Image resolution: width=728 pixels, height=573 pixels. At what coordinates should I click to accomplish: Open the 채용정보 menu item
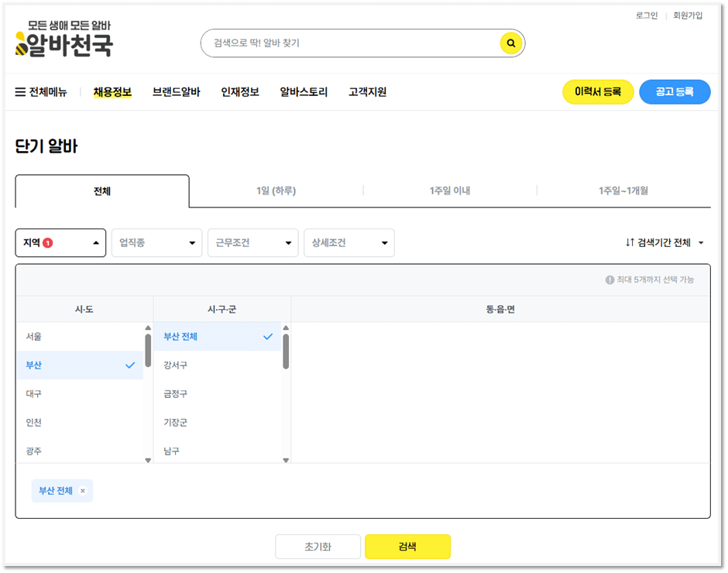(113, 91)
